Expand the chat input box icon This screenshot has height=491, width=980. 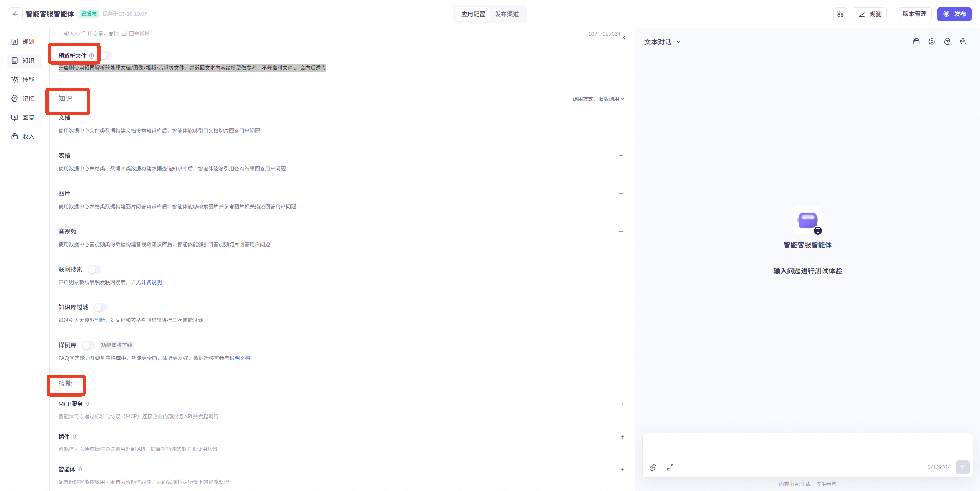[670, 467]
